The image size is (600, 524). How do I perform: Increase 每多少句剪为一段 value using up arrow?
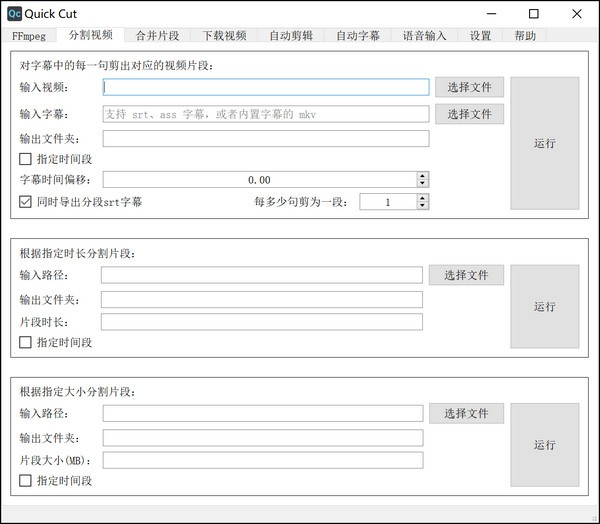click(423, 198)
